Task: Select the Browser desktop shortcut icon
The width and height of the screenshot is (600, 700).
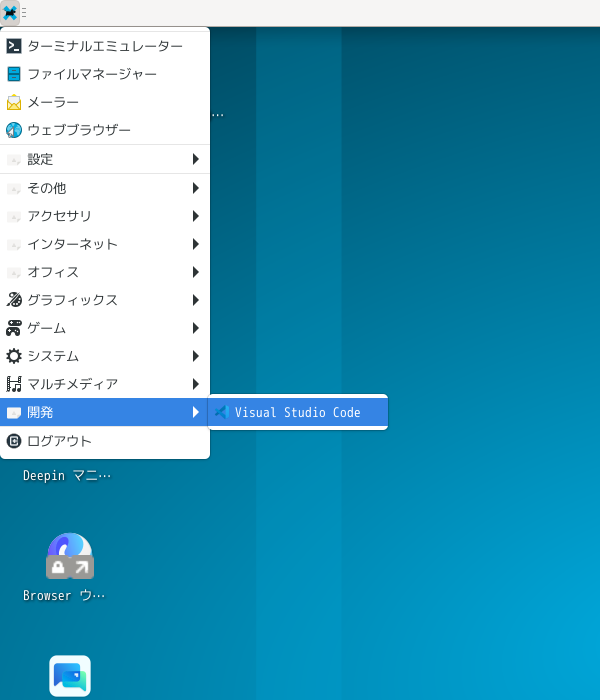Action: 70,556
